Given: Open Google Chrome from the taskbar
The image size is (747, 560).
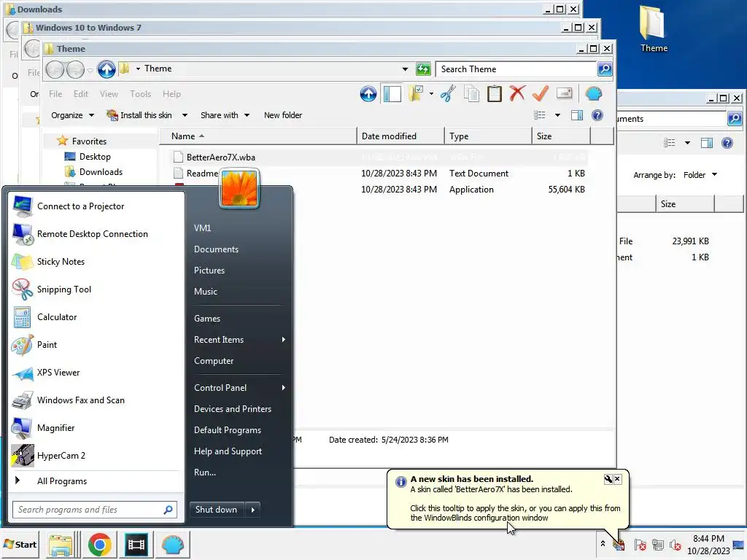Looking at the screenshot, I should point(99,545).
